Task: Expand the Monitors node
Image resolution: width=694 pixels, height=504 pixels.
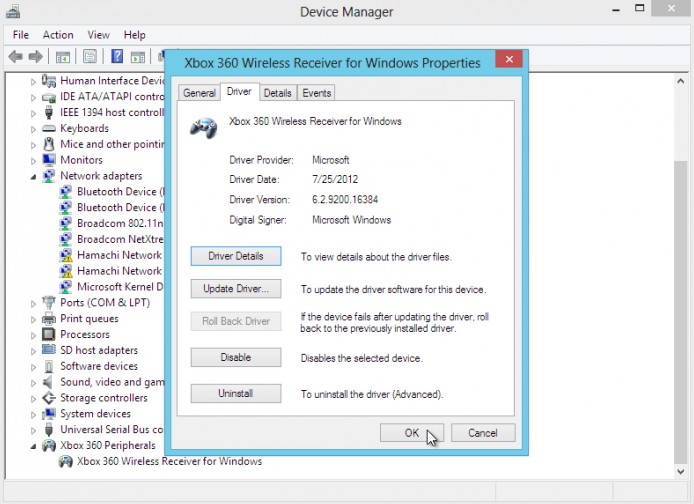Action: coord(33,161)
